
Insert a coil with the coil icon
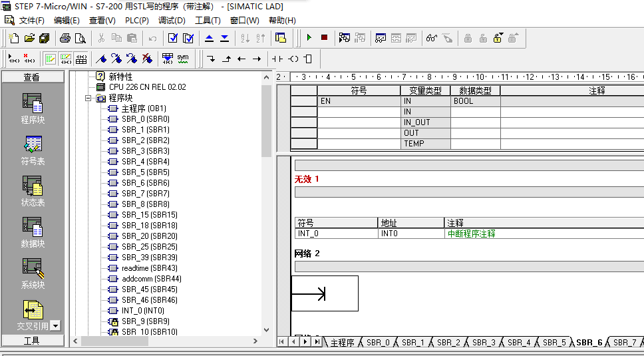[293, 59]
